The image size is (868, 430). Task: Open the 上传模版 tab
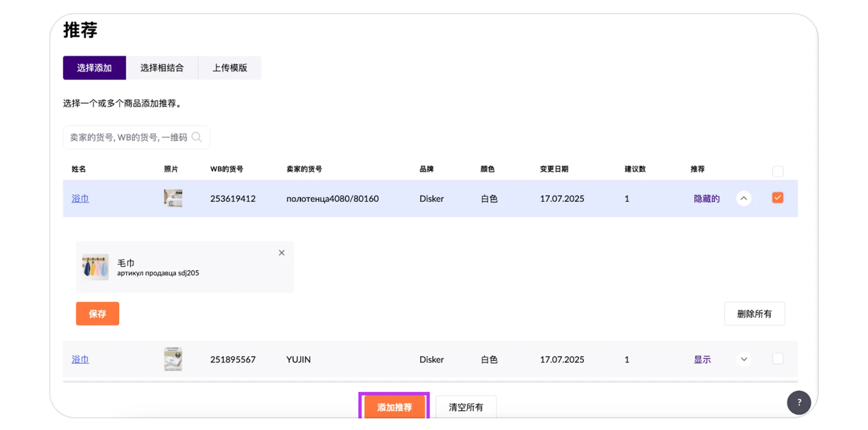tap(230, 68)
